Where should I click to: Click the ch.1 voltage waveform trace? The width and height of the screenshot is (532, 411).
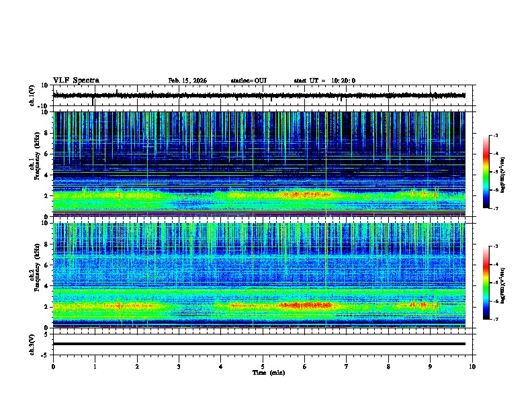[x=259, y=95]
